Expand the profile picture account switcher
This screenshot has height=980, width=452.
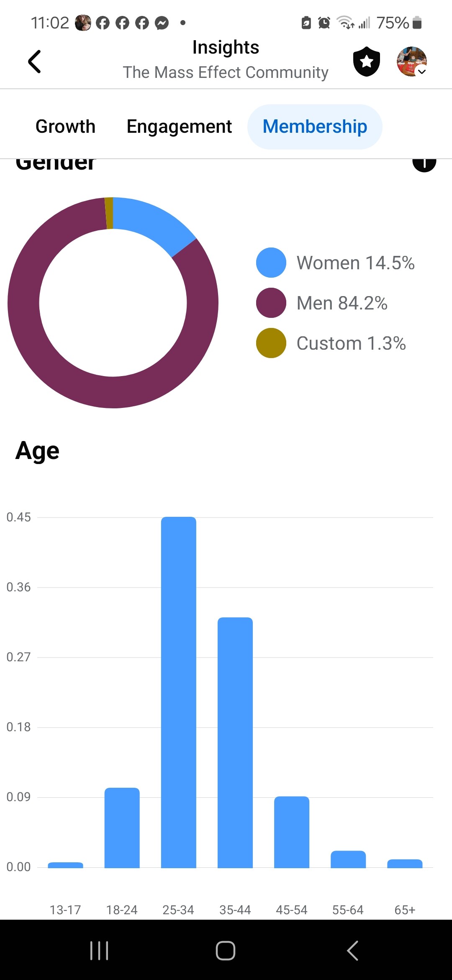click(412, 62)
